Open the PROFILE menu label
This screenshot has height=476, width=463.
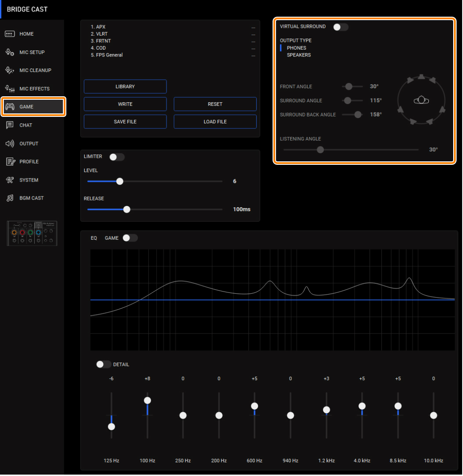point(29,162)
